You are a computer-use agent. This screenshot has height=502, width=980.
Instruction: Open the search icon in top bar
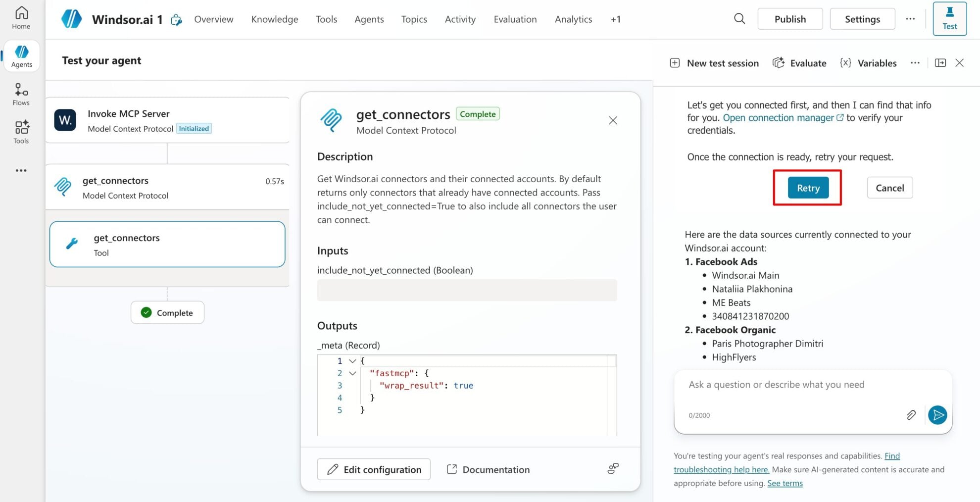coord(739,19)
